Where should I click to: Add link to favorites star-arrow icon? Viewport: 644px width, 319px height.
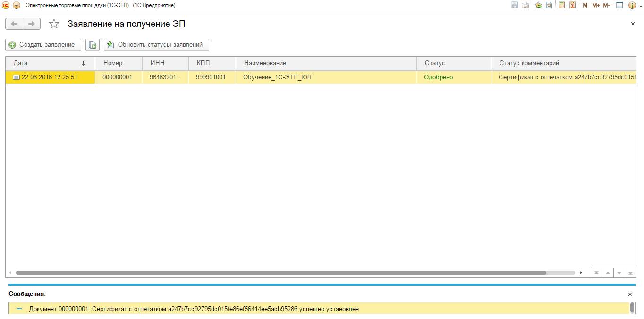pyautogui.click(x=538, y=5)
